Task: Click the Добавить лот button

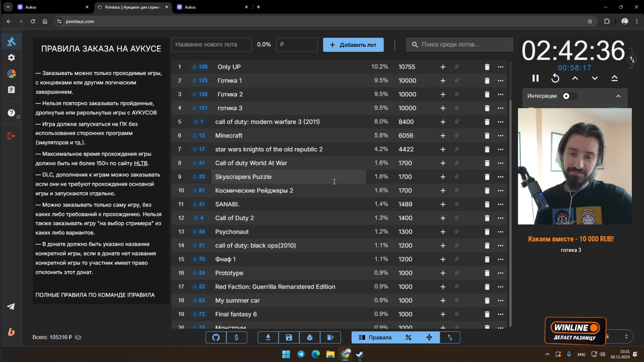Action: tap(353, 45)
